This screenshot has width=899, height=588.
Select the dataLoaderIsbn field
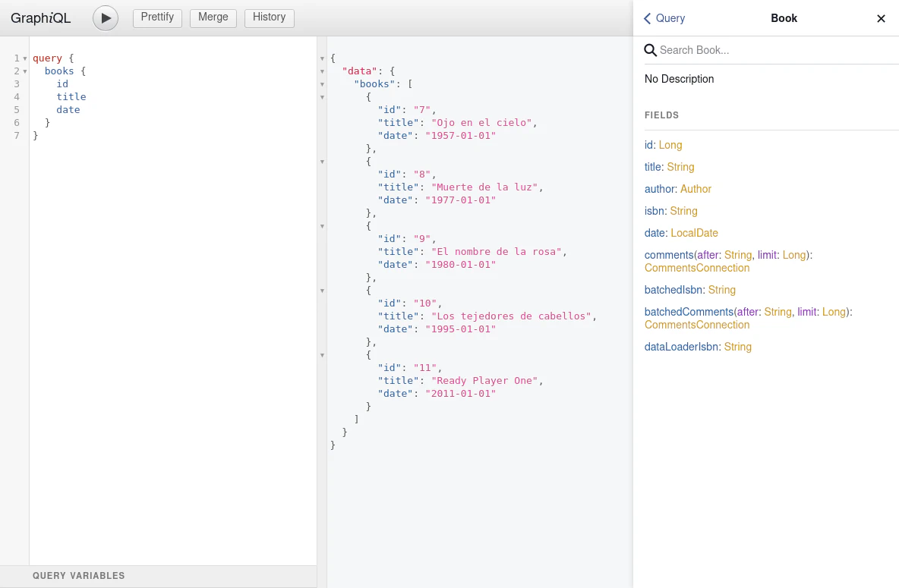point(682,347)
